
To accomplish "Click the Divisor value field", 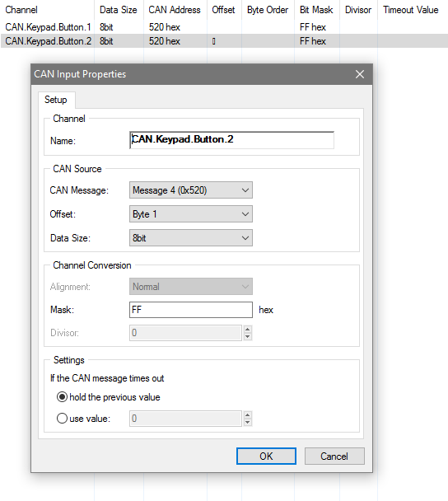I will click(x=185, y=333).
